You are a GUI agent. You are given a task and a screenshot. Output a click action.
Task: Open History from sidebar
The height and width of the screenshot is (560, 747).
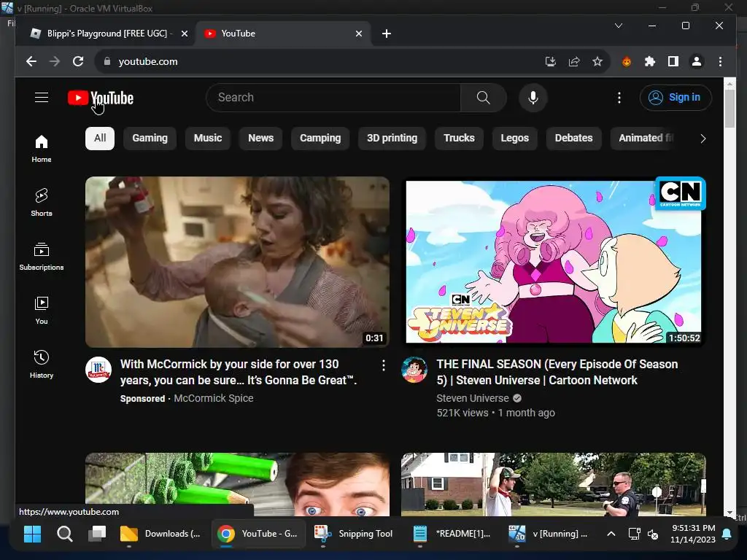42,365
